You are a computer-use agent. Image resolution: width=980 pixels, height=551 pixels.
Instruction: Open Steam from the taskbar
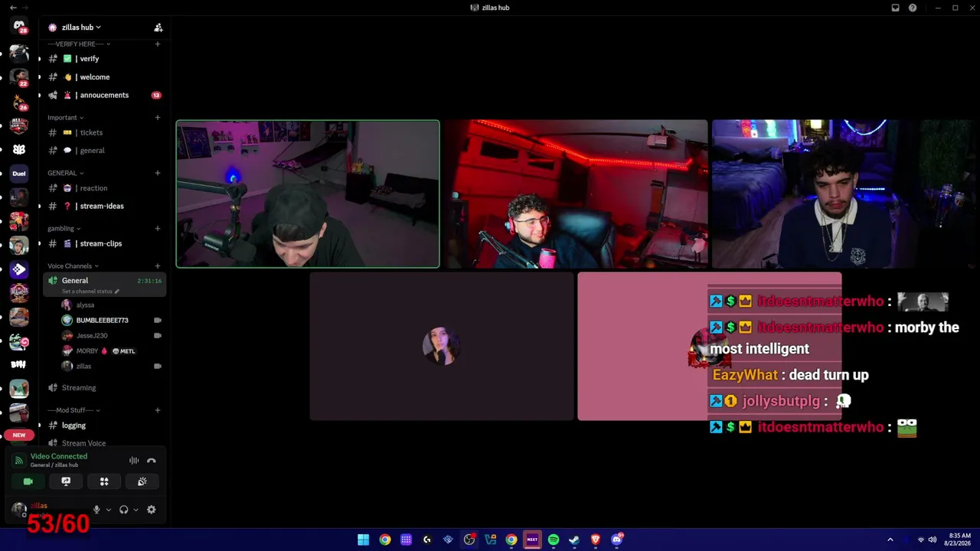pyautogui.click(x=574, y=540)
